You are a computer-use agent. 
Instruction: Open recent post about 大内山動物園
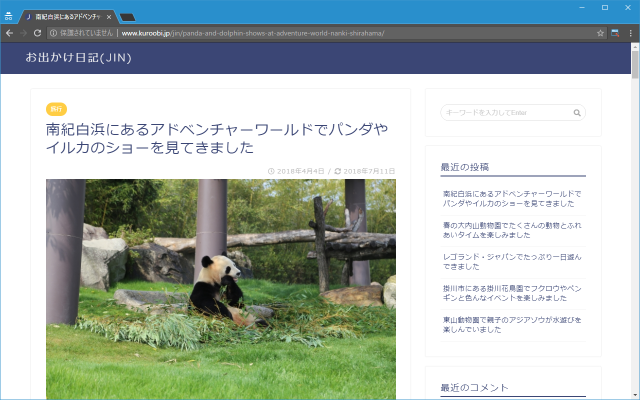(x=511, y=230)
